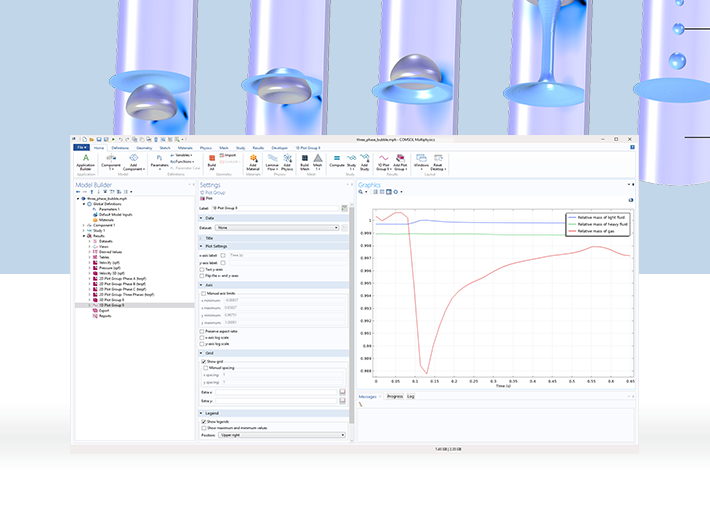Image resolution: width=710 pixels, height=523 pixels.
Task: Click the 1D Plot Group 9 ribbon icon
Action: [384, 158]
